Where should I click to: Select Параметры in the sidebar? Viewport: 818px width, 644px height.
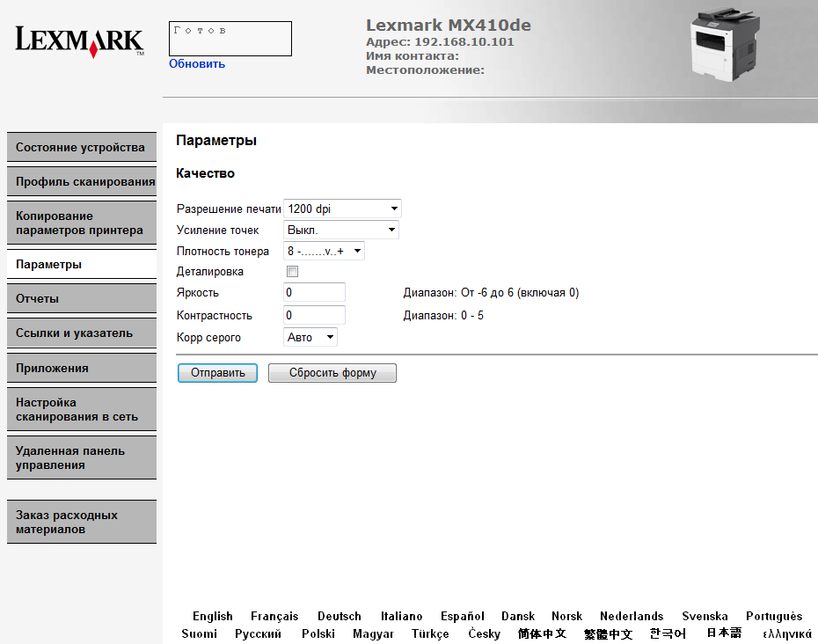coord(82,264)
